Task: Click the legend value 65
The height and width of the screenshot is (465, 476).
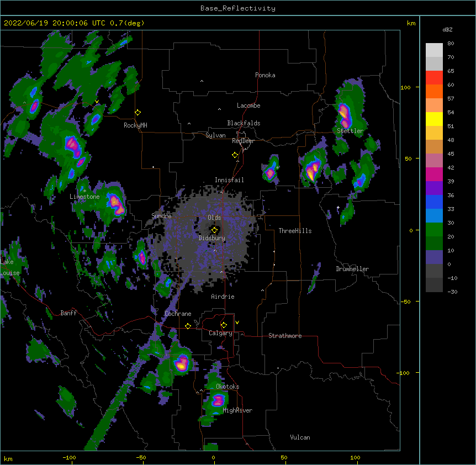Action: coord(451,71)
